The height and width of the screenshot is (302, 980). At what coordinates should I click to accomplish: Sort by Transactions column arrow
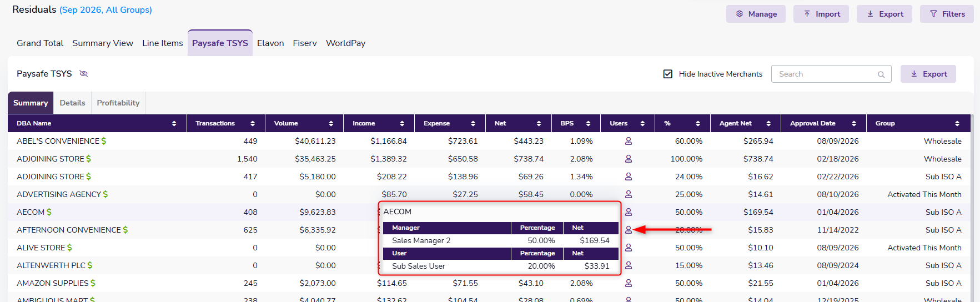[x=253, y=123]
